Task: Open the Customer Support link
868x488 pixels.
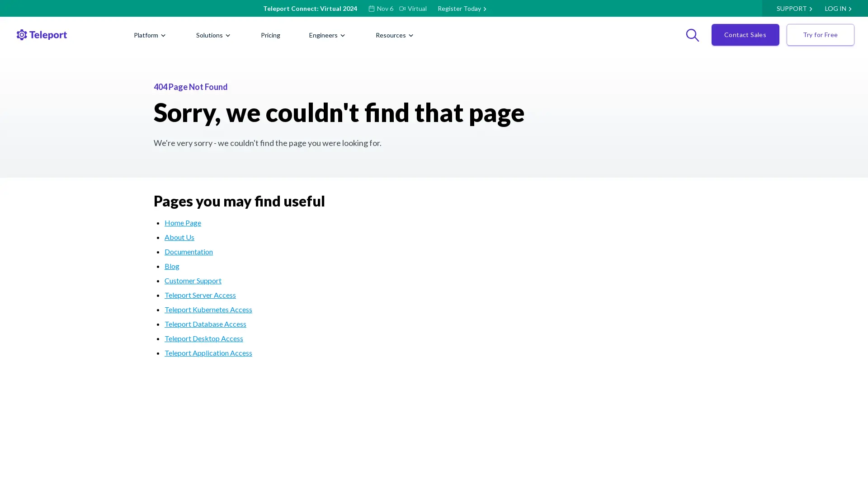Action: 193,281
